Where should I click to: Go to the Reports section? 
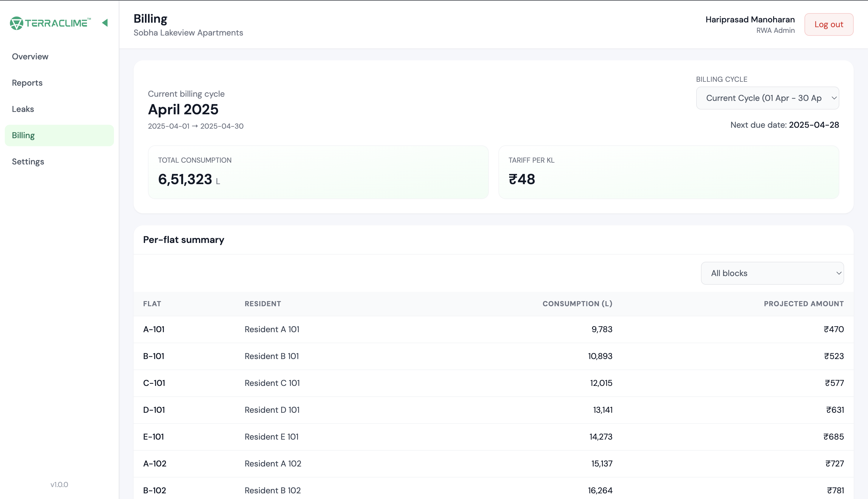(x=59, y=83)
